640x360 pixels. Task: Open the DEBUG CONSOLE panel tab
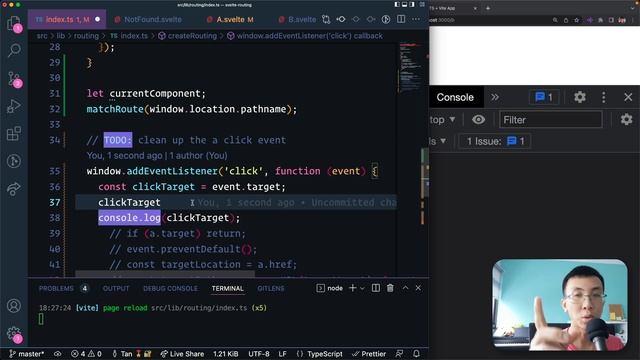[170, 288]
